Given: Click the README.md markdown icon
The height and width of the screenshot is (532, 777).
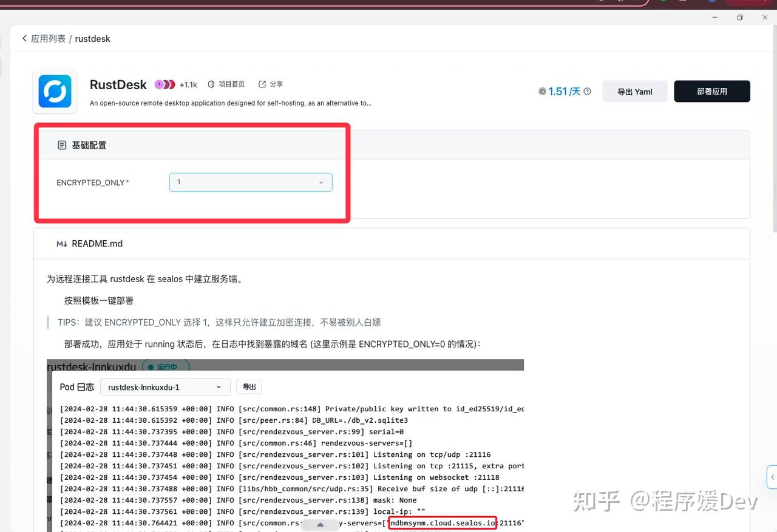Looking at the screenshot, I should [x=63, y=243].
